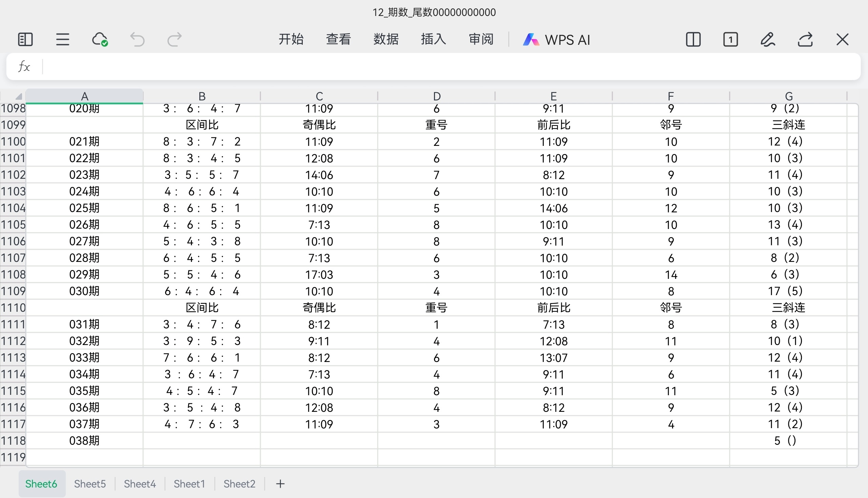868x498 pixels.
Task: Open the 插入 menu tab
Action: 433,39
